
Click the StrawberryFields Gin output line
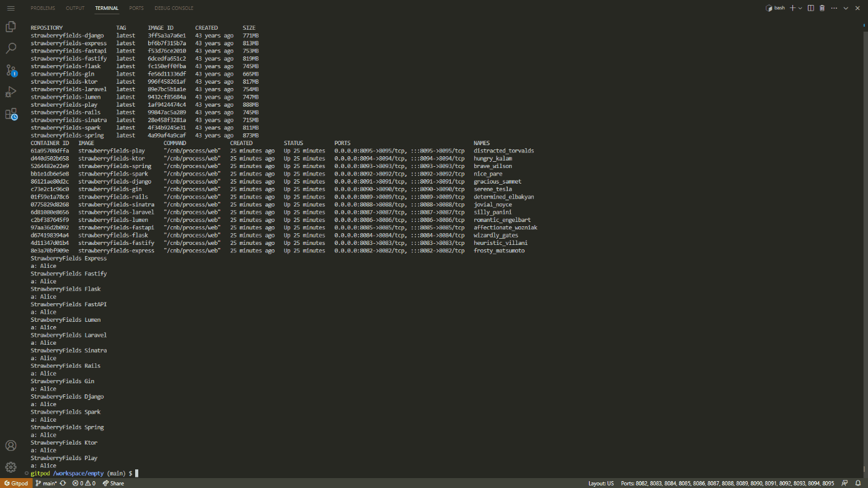(63, 381)
